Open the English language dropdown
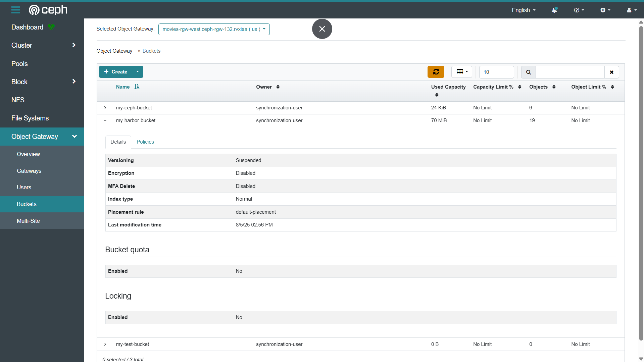The image size is (644, 362). point(524,10)
